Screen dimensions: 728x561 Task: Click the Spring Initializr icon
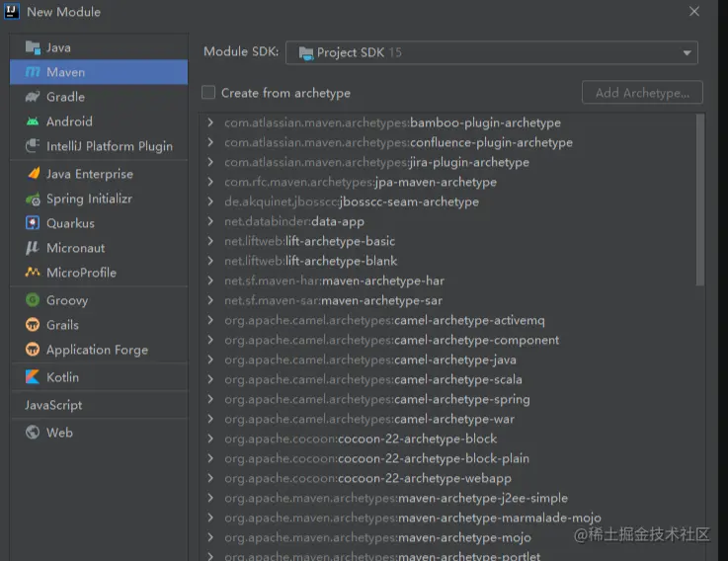point(33,199)
